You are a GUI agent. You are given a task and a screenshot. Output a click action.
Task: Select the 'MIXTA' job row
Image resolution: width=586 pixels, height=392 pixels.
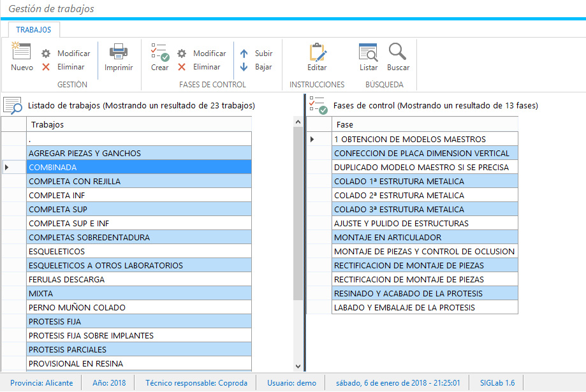(x=139, y=293)
